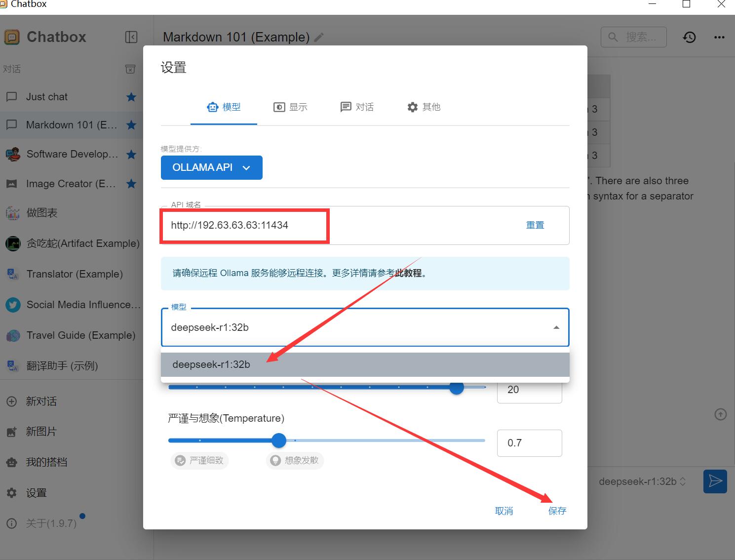Collapse the 模型 dropdown arrow
Image resolution: width=735 pixels, height=560 pixels.
(x=556, y=327)
